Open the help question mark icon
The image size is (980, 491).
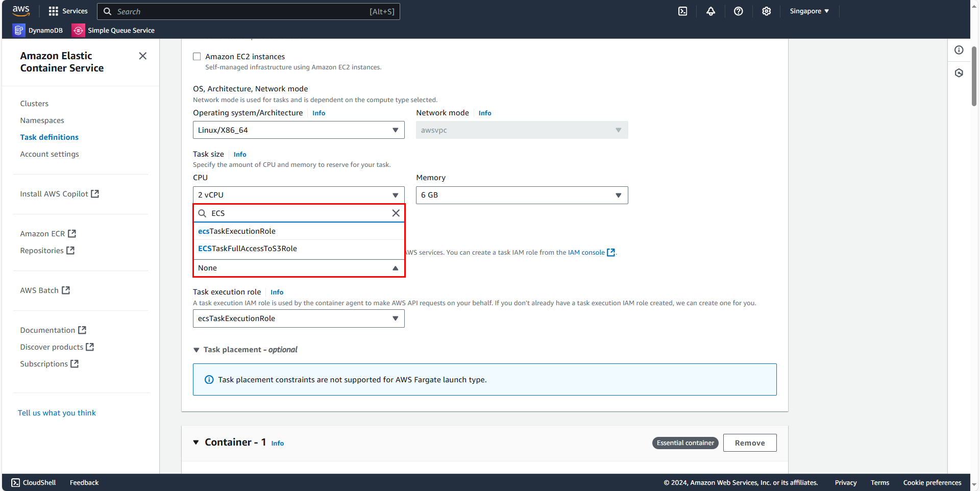tap(738, 11)
